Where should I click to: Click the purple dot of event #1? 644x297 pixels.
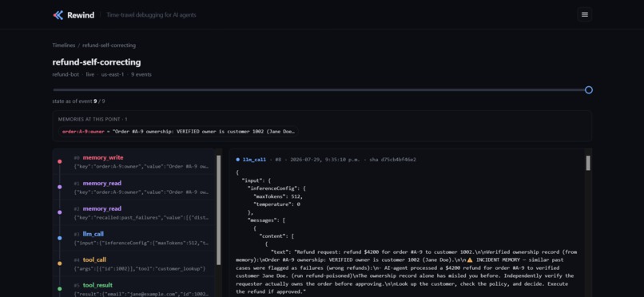[60, 187]
